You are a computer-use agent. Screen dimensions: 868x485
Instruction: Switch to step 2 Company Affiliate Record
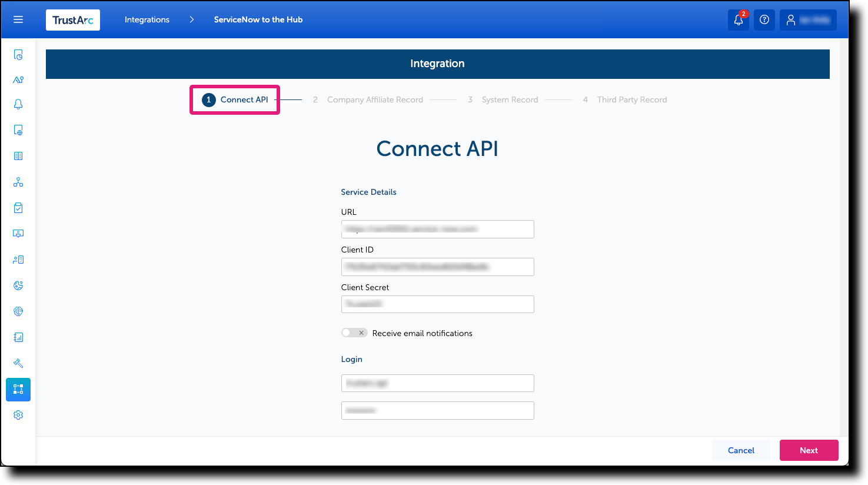point(375,99)
